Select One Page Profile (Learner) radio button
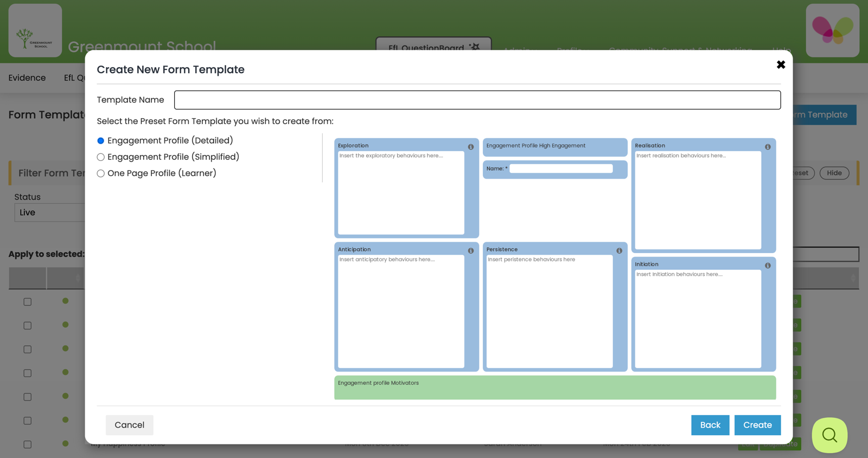Viewport: 868px width, 458px height. 100,173
